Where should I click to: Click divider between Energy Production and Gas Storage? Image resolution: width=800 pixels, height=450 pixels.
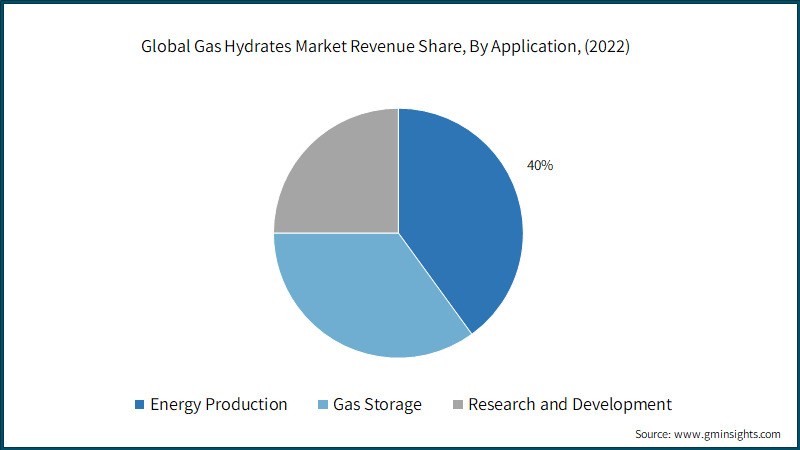(x=435, y=283)
